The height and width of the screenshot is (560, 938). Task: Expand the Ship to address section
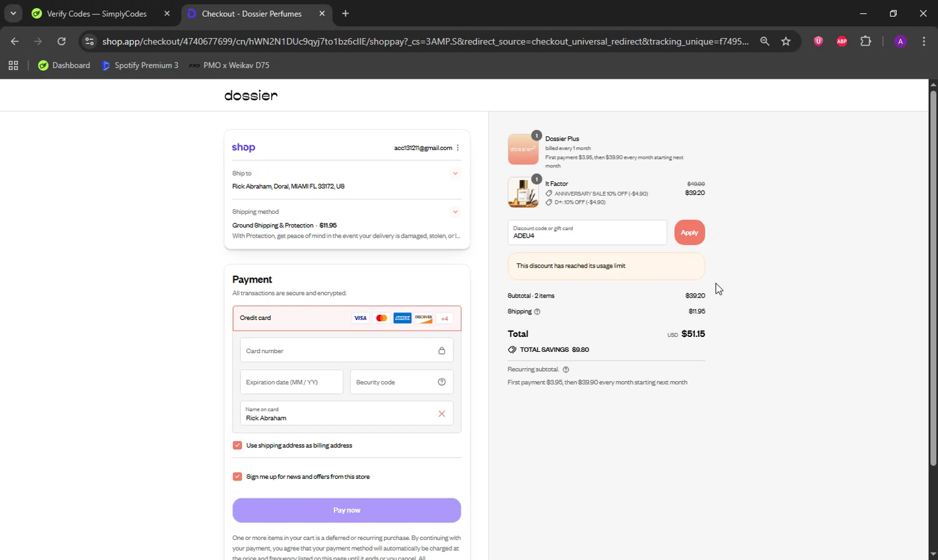(x=455, y=174)
